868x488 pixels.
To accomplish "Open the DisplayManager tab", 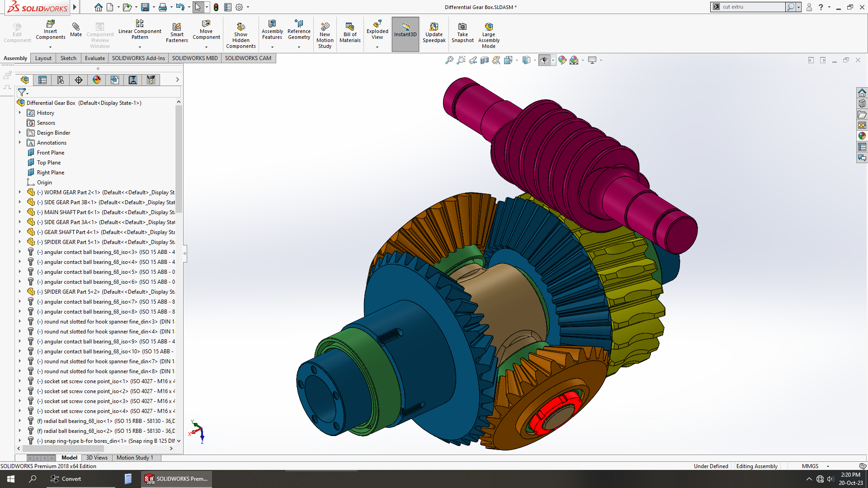I will pos(97,80).
